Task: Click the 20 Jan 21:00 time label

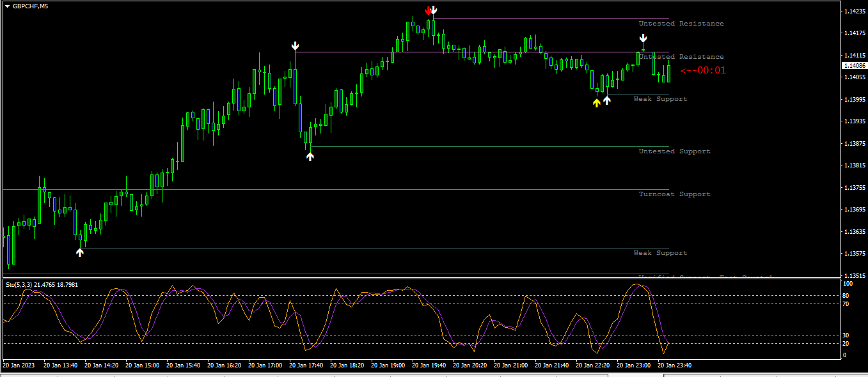Action: 510,365
